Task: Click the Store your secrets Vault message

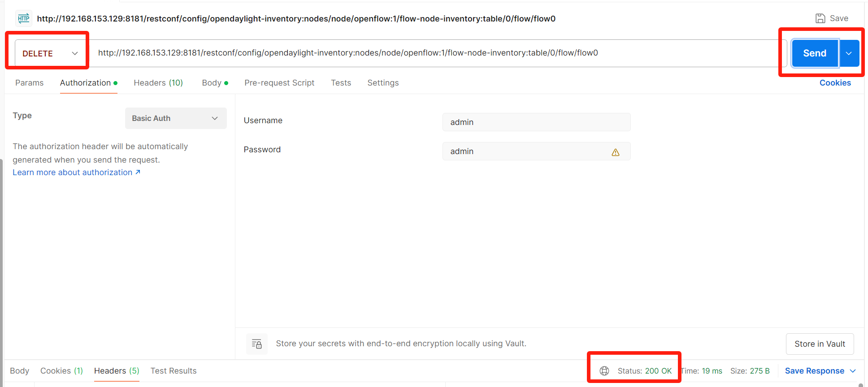Action: click(x=401, y=344)
